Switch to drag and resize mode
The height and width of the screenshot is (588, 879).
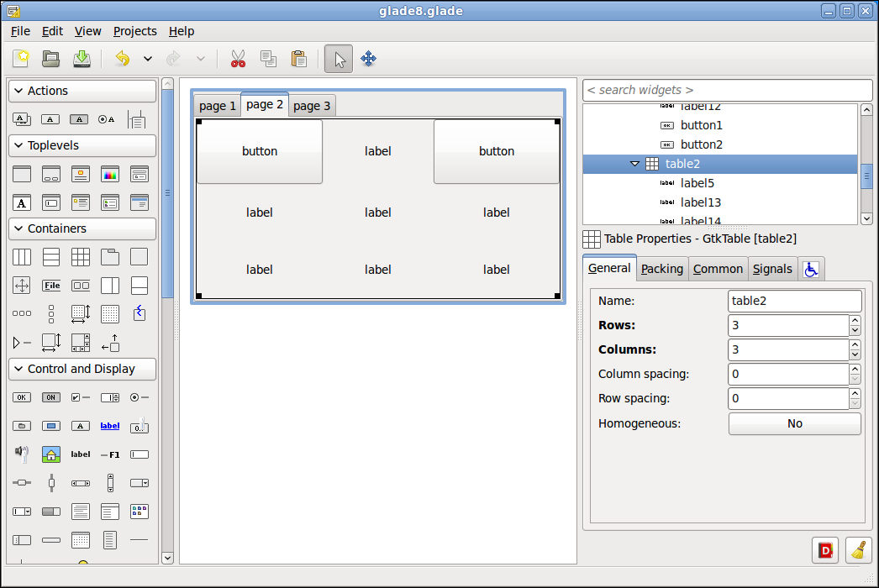coord(368,58)
